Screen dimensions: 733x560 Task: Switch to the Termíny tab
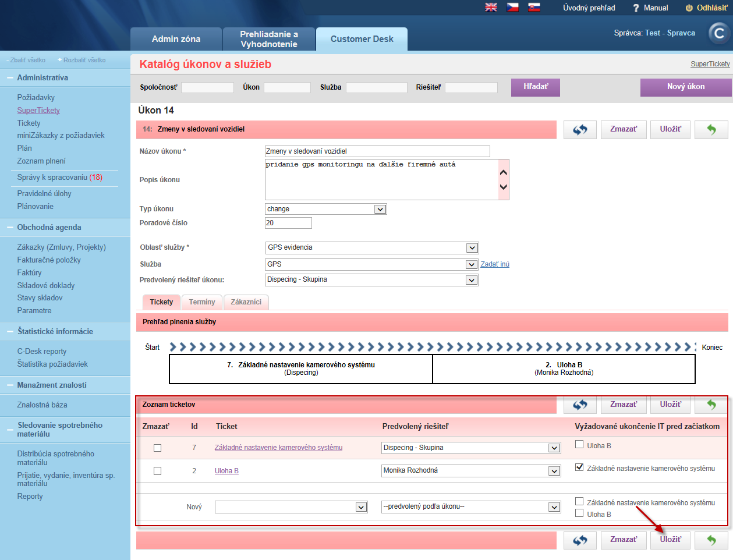[202, 302]
